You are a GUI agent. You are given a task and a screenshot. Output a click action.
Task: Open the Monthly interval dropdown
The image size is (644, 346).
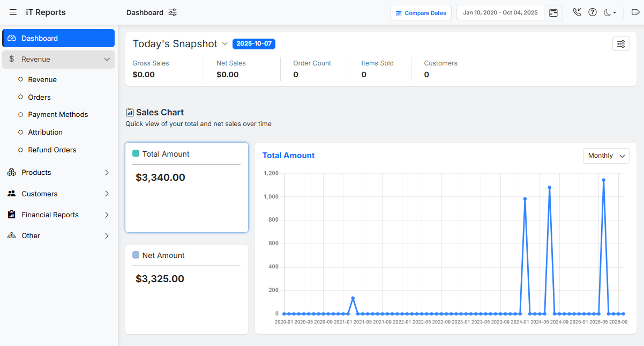pyautogui.click(x=606, y=156)
